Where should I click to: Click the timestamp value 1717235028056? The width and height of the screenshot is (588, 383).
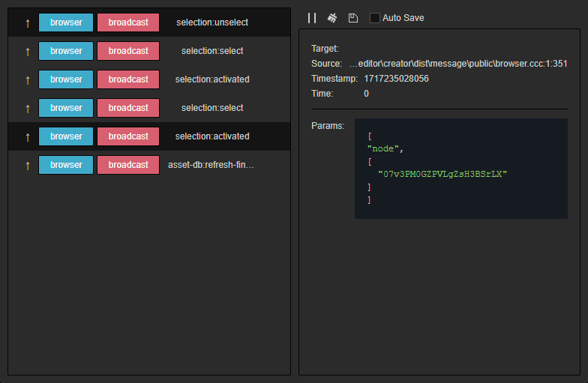(x=396, y=79)
